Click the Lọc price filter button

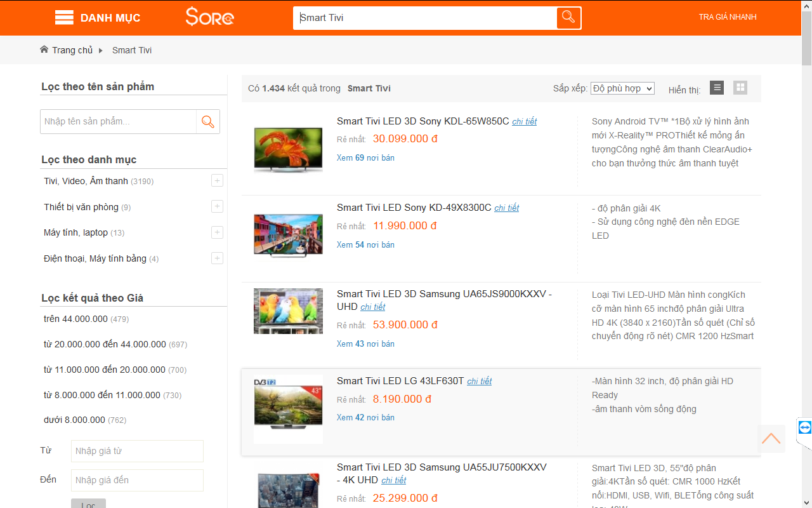click(x=88, y=504)
